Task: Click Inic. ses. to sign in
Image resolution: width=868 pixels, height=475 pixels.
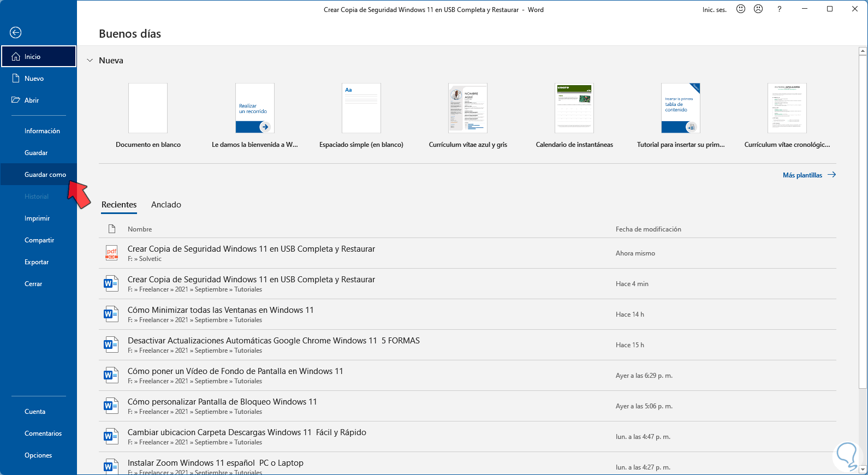Action: point(715,10)
